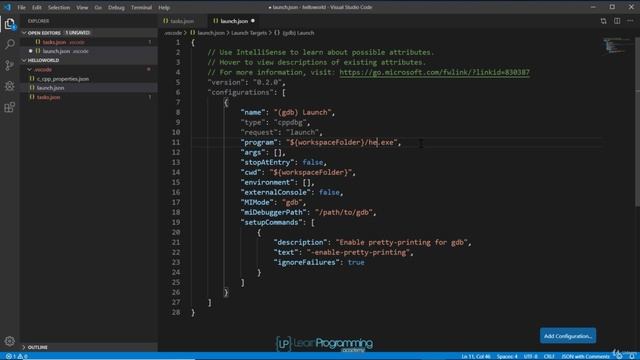Click the true value of ignoreFailures
The width and height of the screenshot is (640, 360).
(356, 262)
